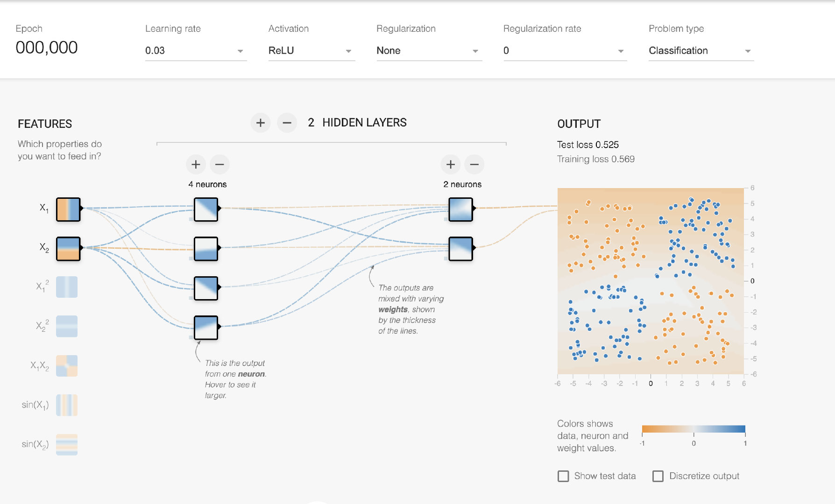Select bottom neuron in the second hidden layer
The image size is (835, 504).
click(x=461, y=249)
